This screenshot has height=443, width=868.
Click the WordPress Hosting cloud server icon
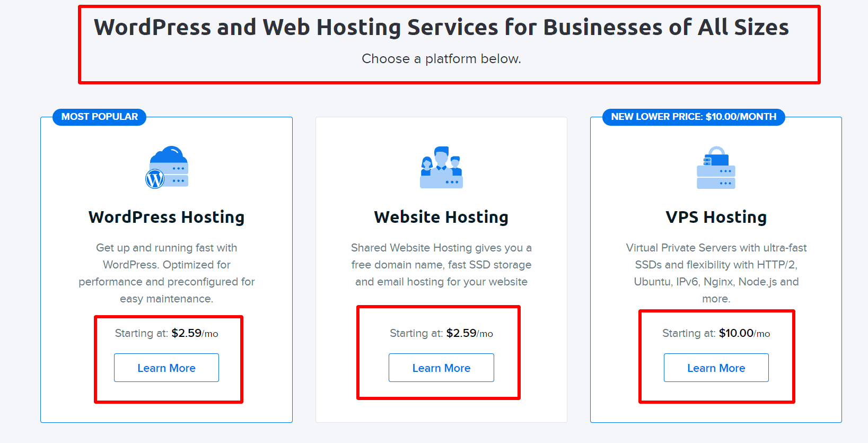click(166, 167)
